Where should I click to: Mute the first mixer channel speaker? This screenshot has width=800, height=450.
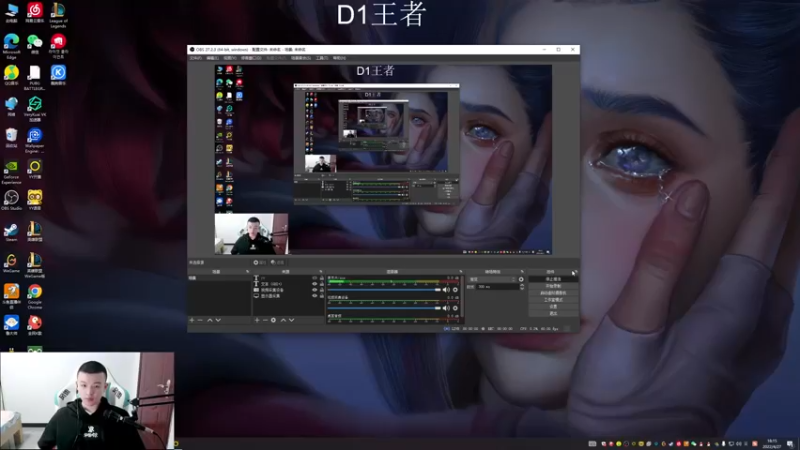(x=446, y=290)
